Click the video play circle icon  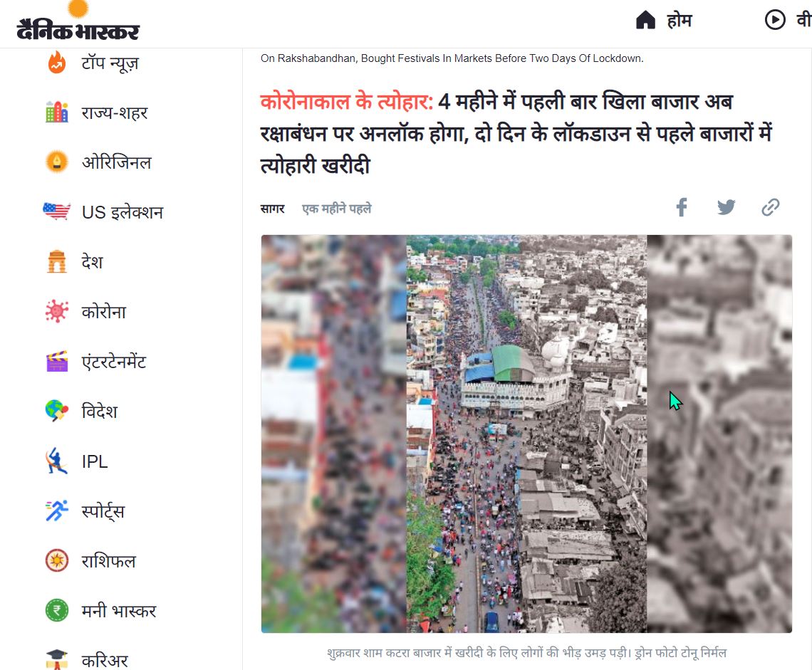(x=775, y=20)
